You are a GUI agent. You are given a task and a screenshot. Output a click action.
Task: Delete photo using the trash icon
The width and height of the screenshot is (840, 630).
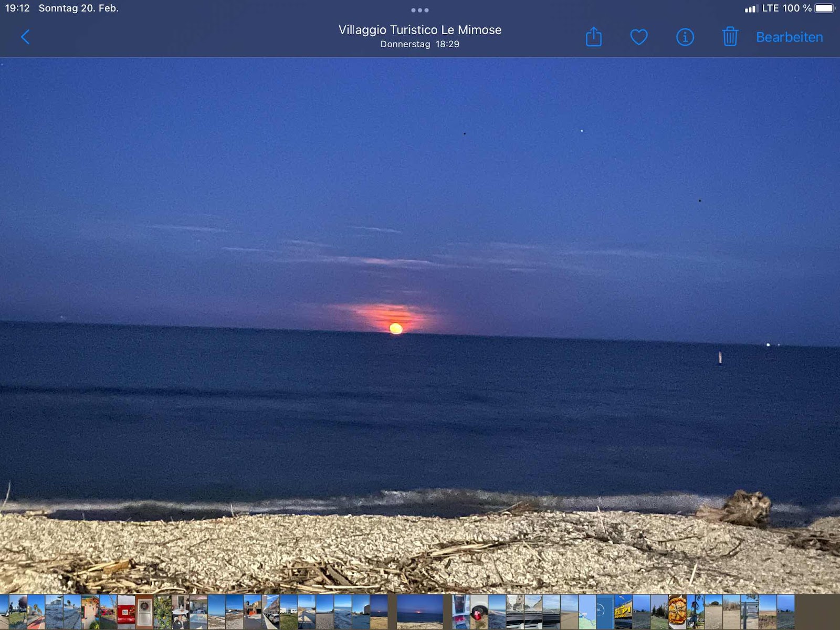[730, 37]
